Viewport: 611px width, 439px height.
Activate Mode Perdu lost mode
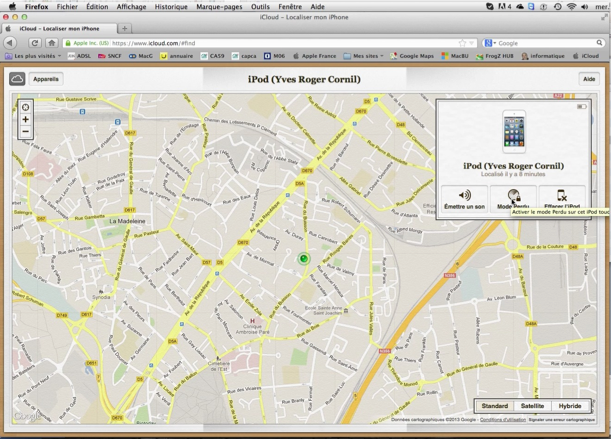point(513,200)
